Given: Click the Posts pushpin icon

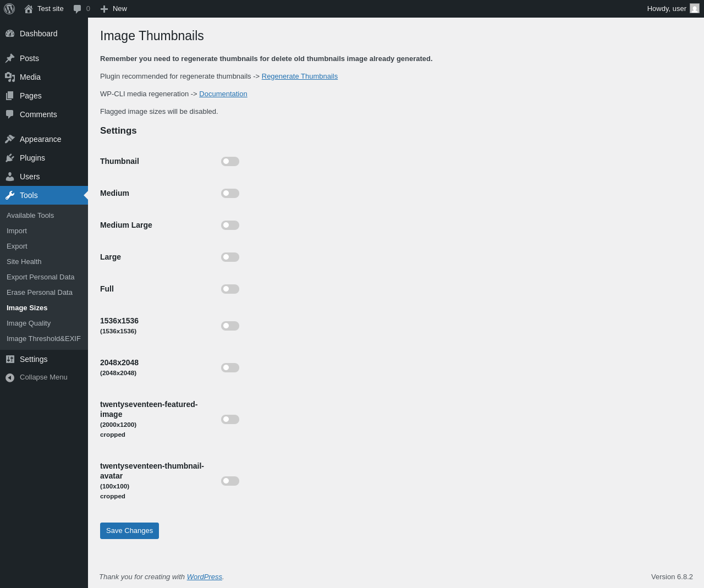Looking at the screenshot, I should tap(10, 58).
